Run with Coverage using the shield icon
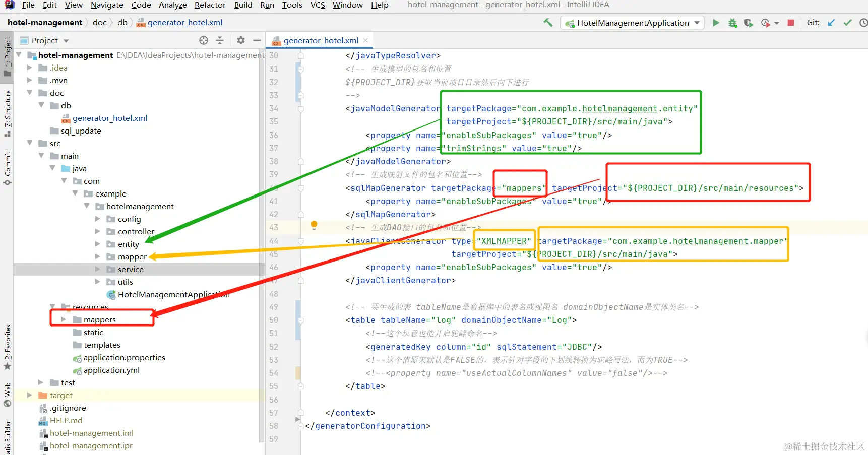Screen dimensions: 868x455 click(749, 23)
